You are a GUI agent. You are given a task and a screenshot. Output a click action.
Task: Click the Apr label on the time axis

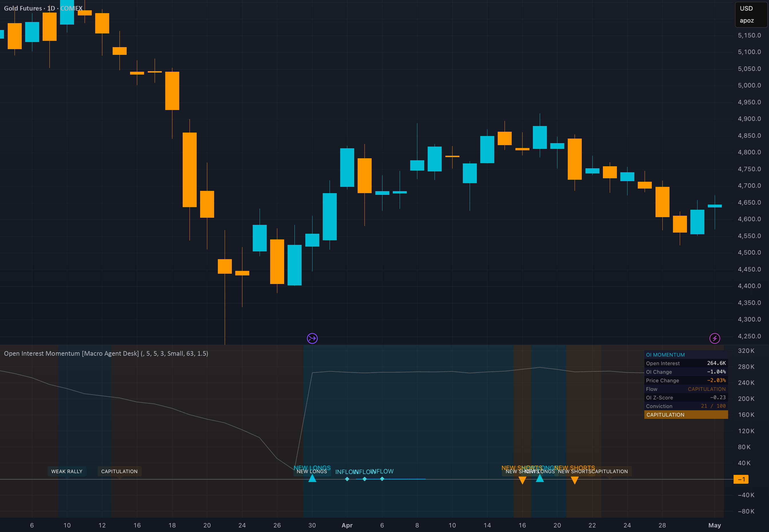pos(347,525)
